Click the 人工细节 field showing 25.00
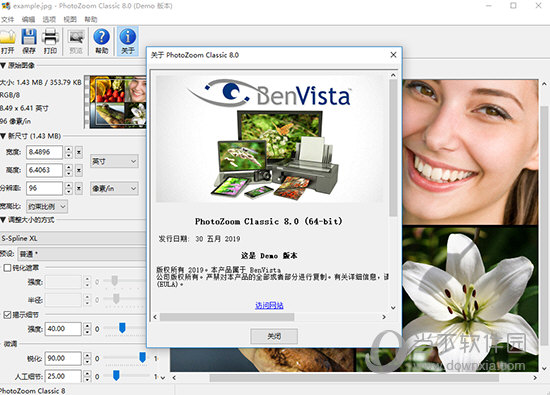This screenshot has height=395, width=550. pyautogui.click(x=63, y=376)
